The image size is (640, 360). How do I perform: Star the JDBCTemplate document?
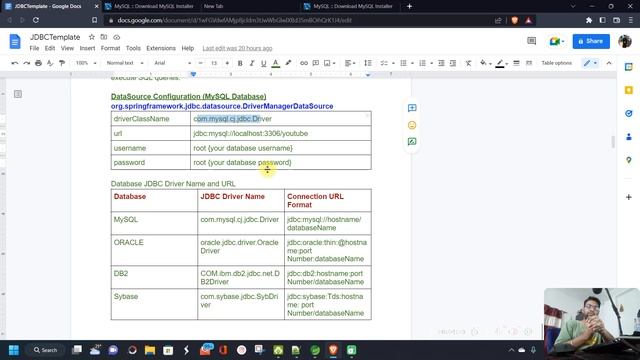91,37
